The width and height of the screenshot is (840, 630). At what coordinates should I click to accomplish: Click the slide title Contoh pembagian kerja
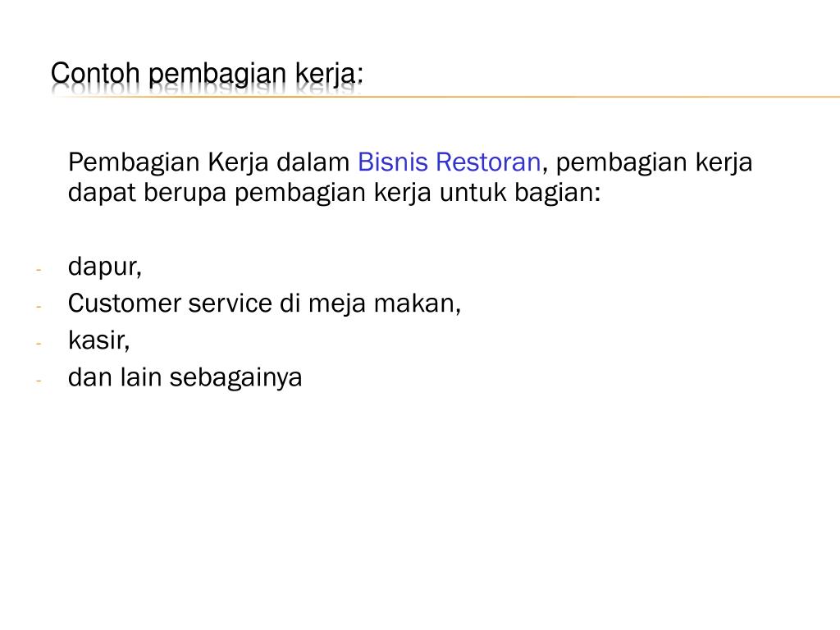click(x=207, y=74)
